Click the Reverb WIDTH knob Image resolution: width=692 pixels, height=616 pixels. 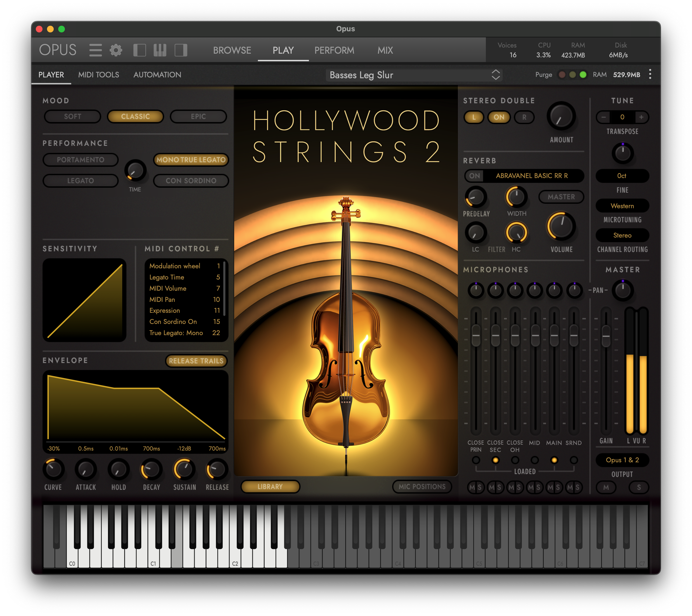(516, 197)
